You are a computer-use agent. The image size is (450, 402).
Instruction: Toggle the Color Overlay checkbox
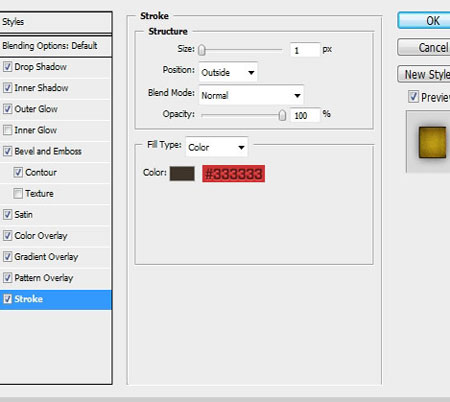pos(7,236)
